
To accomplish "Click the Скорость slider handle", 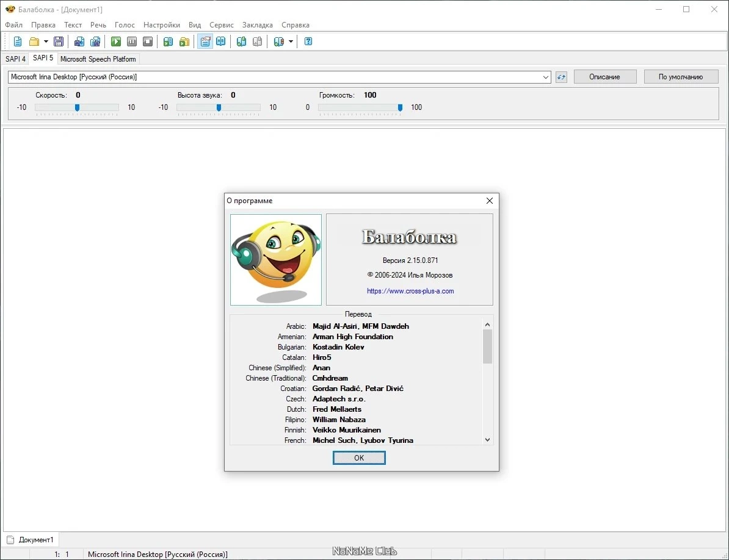I will tap(77, 108).
